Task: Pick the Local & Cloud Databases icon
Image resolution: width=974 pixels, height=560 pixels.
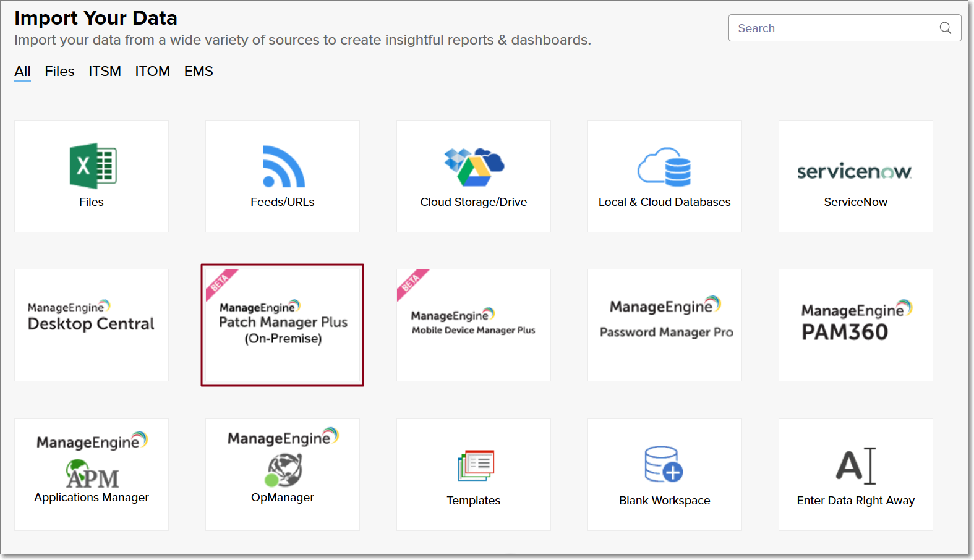Action: tap(664, 167)
